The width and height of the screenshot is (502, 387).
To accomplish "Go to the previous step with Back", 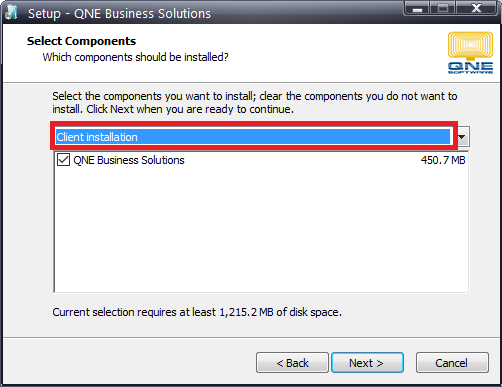I will click(x=292, y=363).
